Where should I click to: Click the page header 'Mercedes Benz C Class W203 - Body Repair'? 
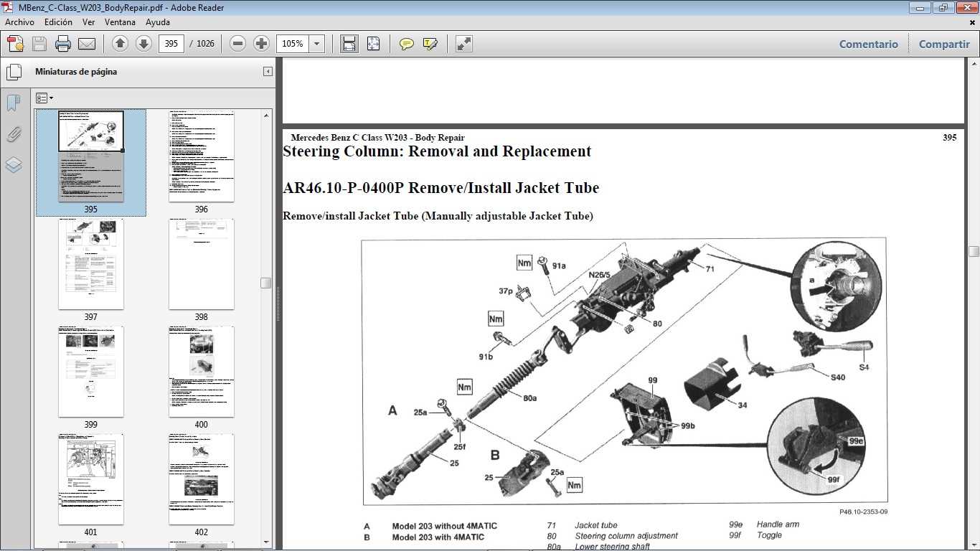coord(377,138)
